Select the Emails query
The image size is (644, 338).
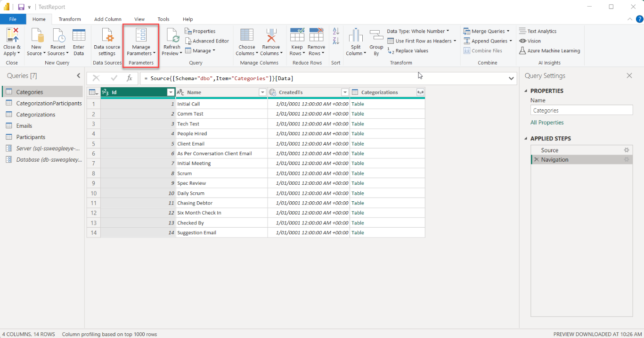24,126
